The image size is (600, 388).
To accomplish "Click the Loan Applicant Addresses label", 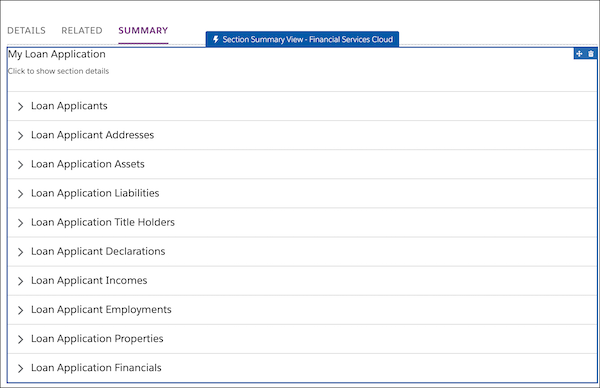I will (x=93, y=135).
